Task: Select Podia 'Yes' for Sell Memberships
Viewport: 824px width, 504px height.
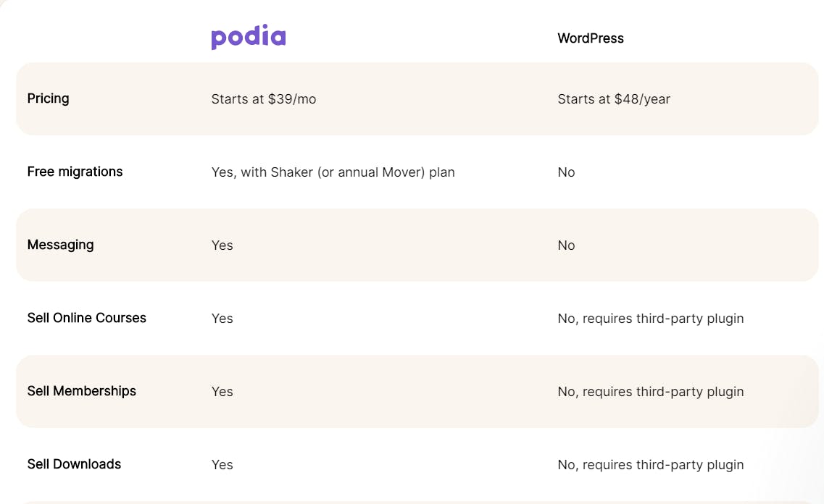Action: tap(222, 392)
